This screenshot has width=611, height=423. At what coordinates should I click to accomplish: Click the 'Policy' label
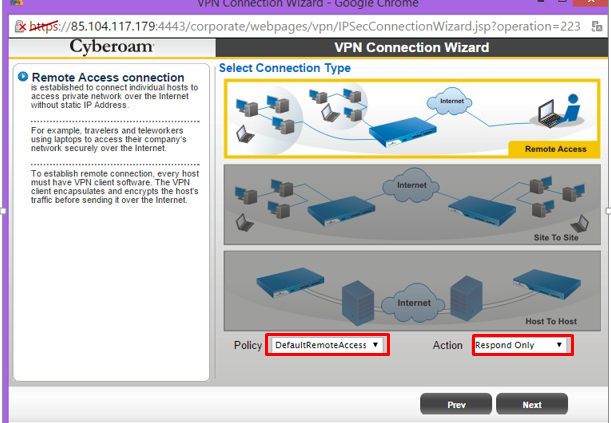click(x=248, y=345)
